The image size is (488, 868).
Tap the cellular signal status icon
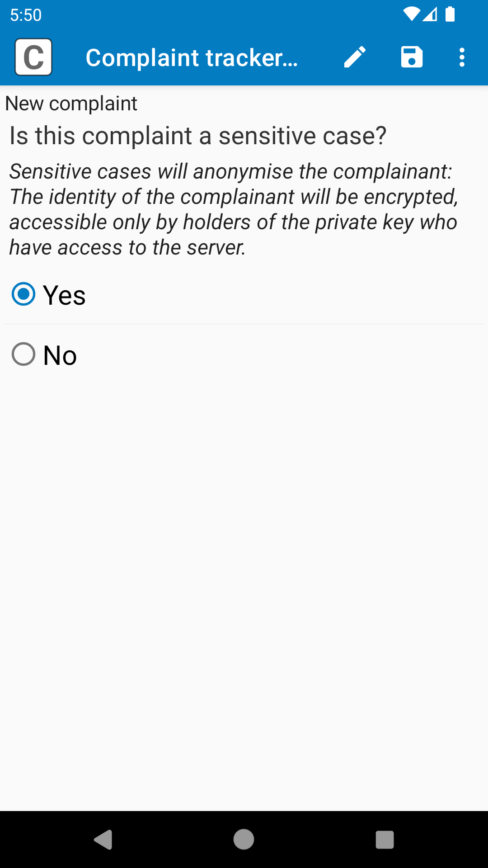[430, 14]
